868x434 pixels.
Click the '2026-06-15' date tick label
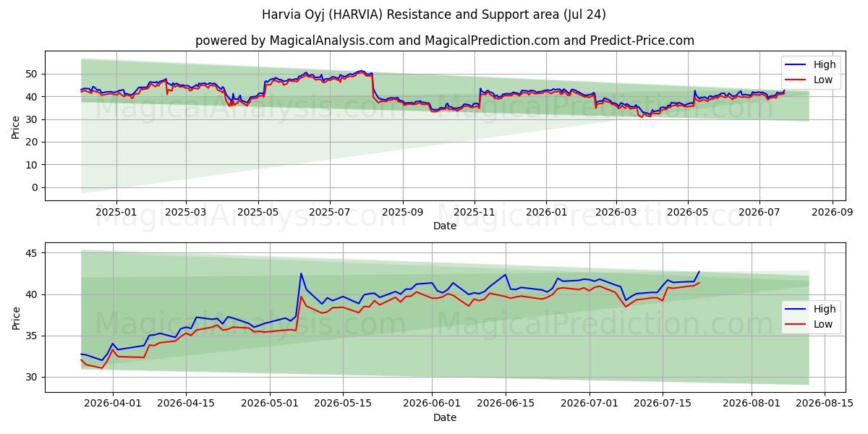506,404
